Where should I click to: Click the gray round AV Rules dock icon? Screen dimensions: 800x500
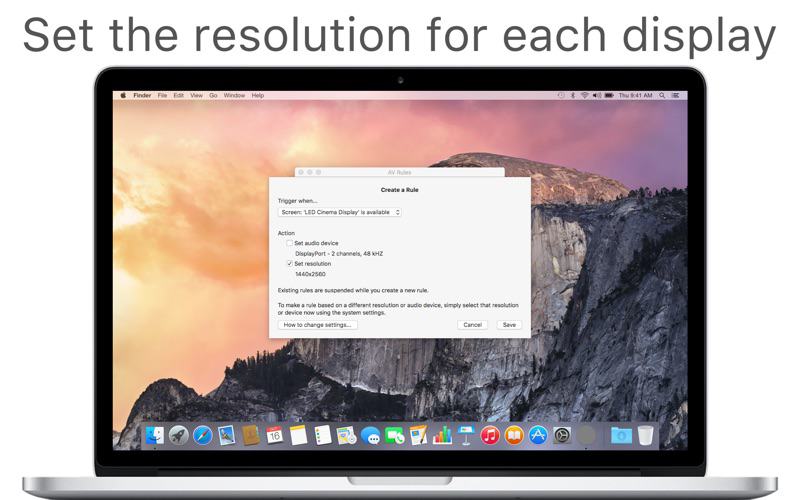coord(586,435)
